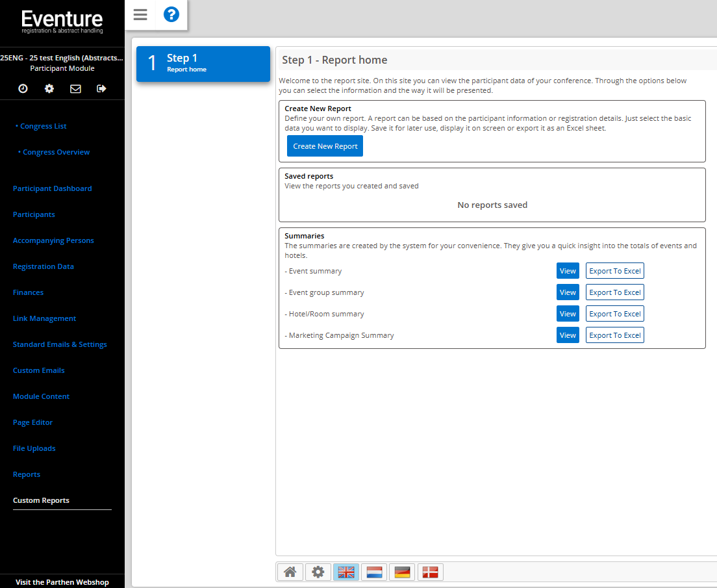This screenshot has height=588, width=717.
Task: Click the envelope mail icon
Action: (x=75, y=88)
